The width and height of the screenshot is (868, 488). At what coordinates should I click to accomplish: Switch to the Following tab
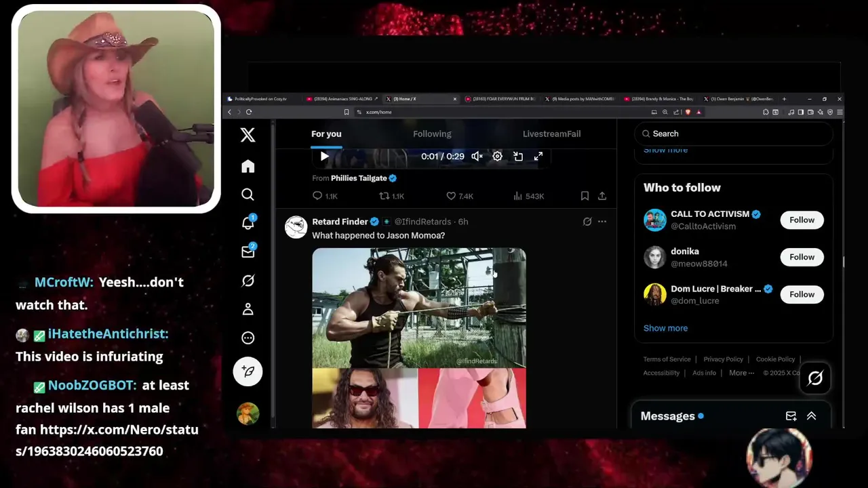[x=432, y=134]
